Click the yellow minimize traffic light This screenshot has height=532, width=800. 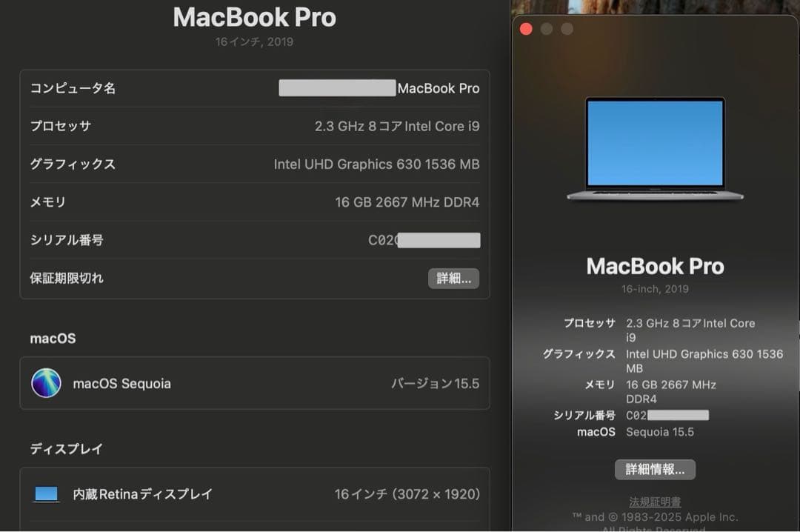[546, 28]
